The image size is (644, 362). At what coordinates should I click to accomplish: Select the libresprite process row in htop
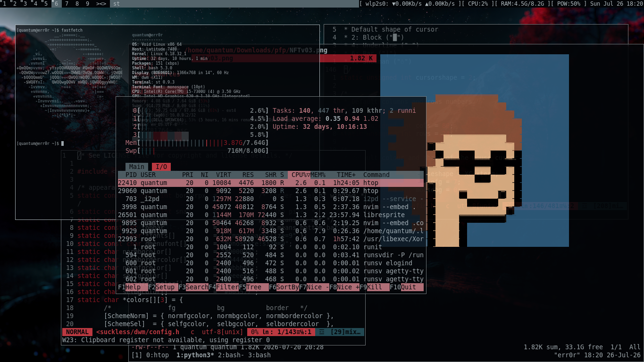pos(271,215)
